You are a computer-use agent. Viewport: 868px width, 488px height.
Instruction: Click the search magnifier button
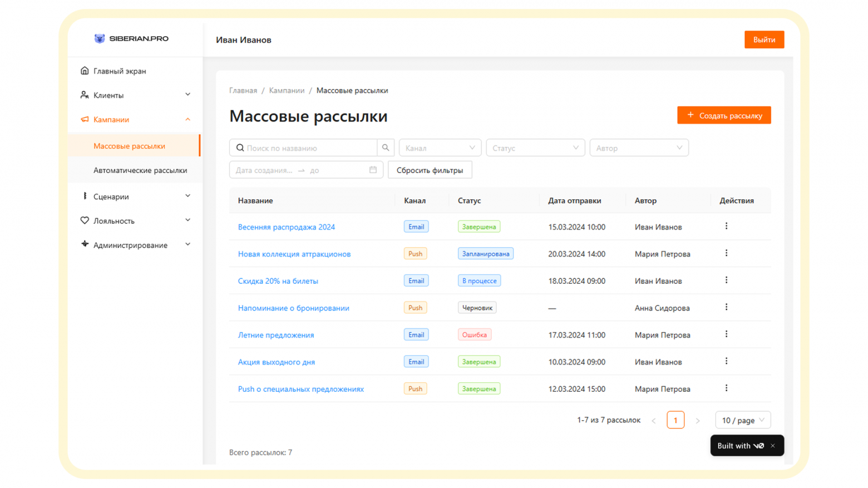click(386, 148)
